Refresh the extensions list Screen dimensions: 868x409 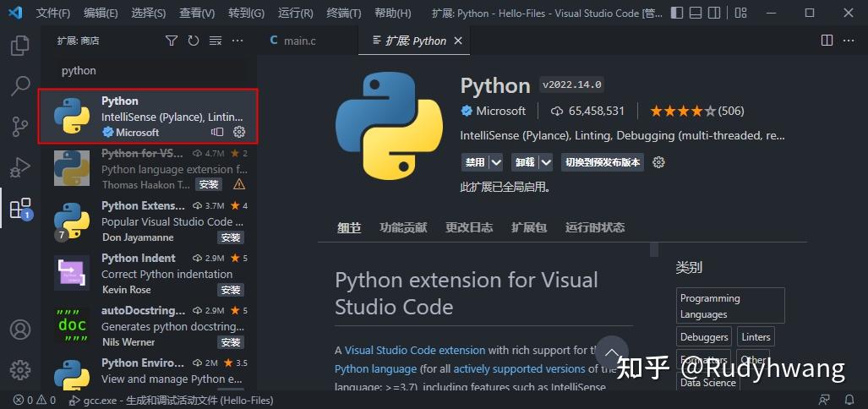(194, 41)
